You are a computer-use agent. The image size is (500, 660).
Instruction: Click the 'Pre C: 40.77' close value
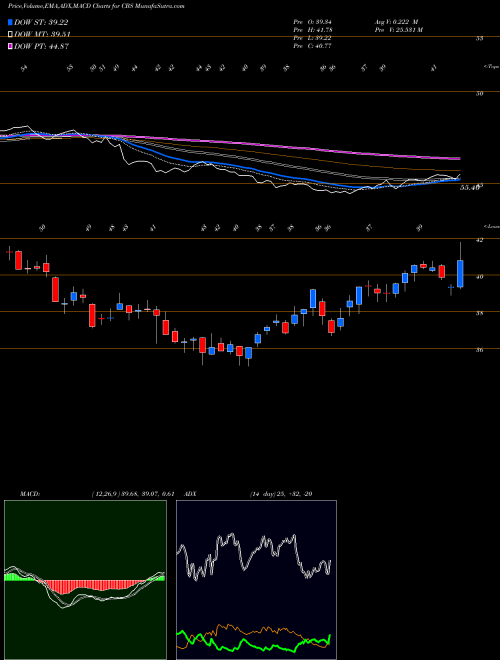click(x=312, y=46)
